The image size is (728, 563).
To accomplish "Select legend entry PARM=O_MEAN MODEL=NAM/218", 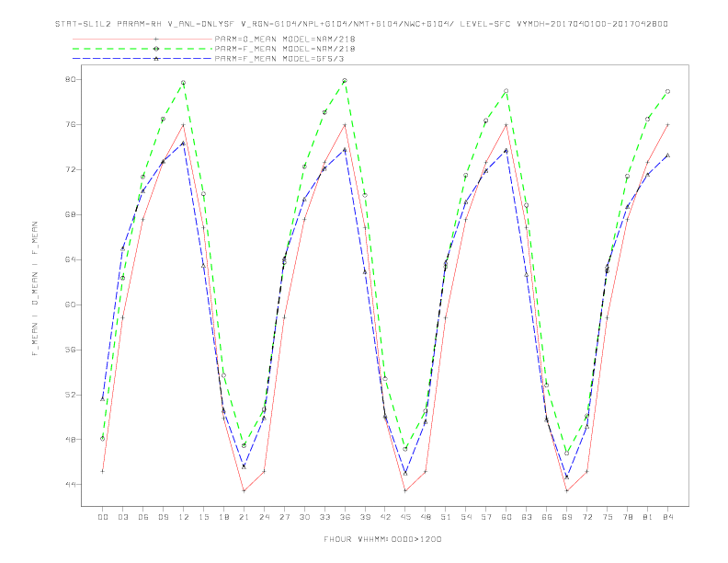I will tap(285, 39).
